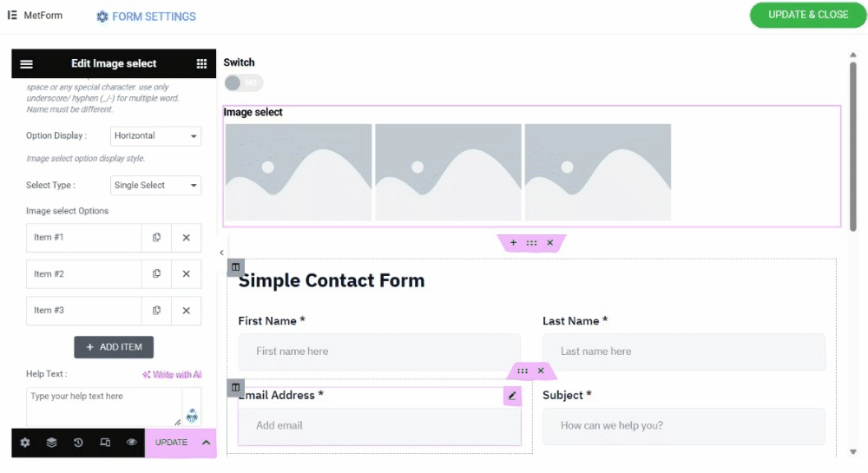This screenshot has width=868, height=473.
Task: Open page settings gear in bottom bar
Action: 25,443
